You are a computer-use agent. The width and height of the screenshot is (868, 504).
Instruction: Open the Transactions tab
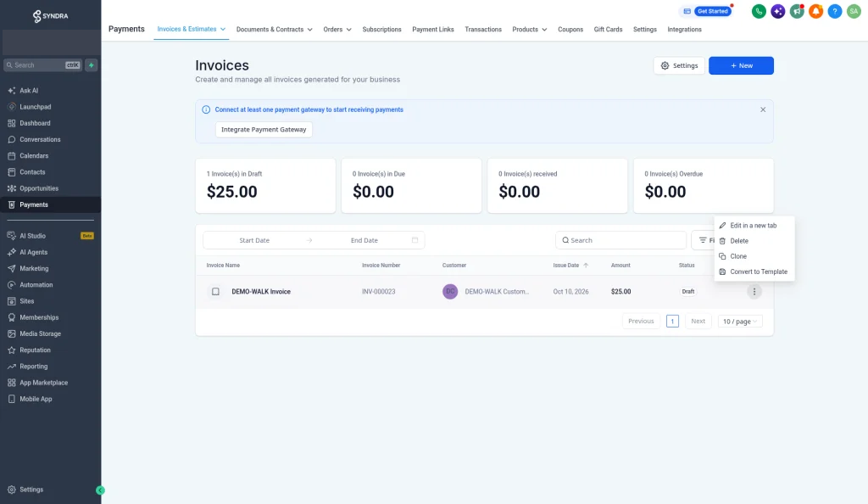(x=482, y=30)
